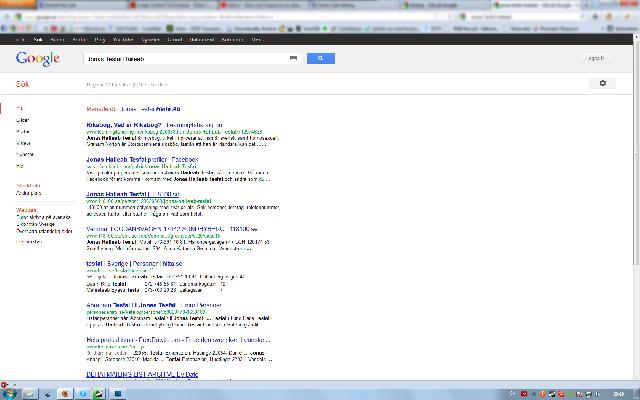This screenshot has height=400, width=640.
Task: Open YouTube in the black Google bar
Action: 123,40
